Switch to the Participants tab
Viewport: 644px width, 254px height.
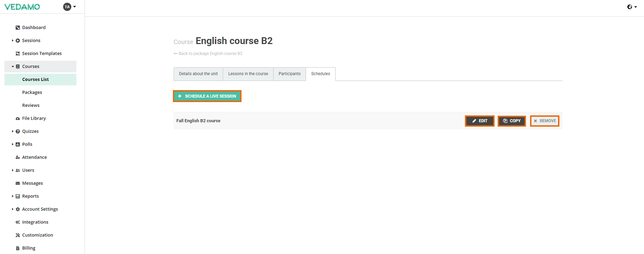290,74
